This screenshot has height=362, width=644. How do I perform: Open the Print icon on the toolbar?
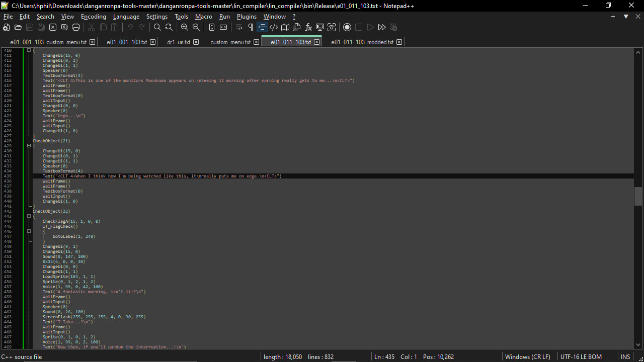pos(76,27)
